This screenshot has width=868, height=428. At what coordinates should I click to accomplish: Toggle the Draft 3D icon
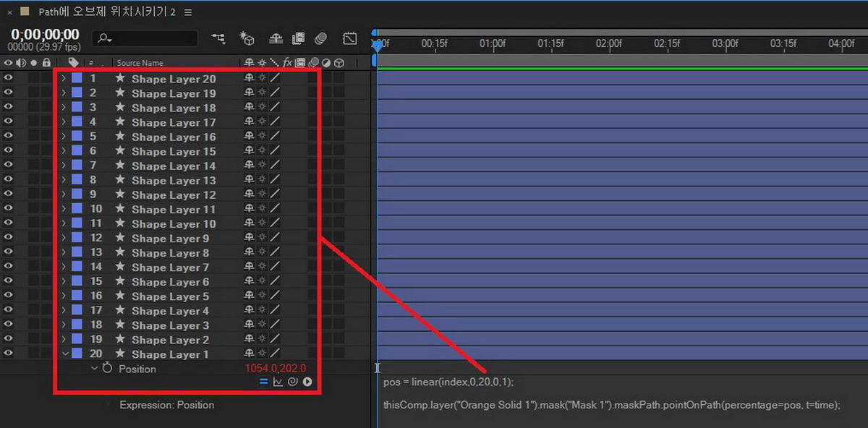click(x=247, y=38)
